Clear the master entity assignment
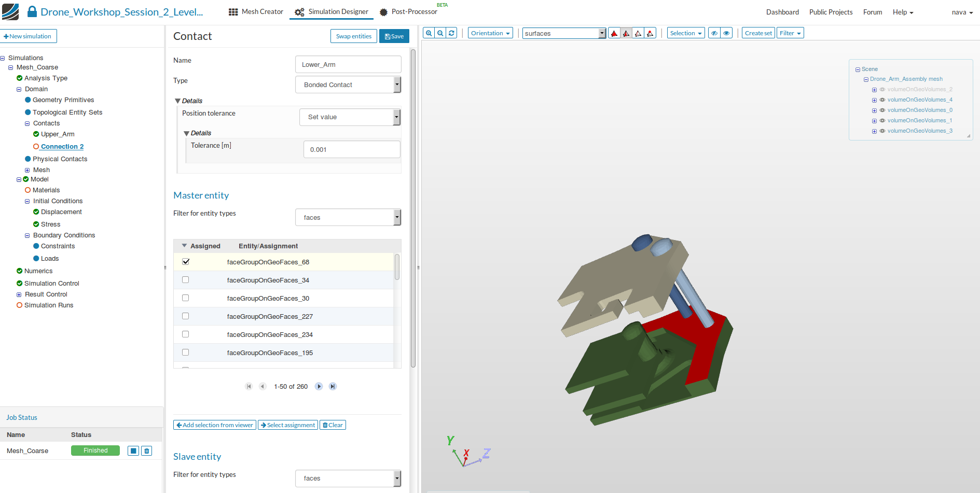980x493 pixels. click(x=333, y=425)
